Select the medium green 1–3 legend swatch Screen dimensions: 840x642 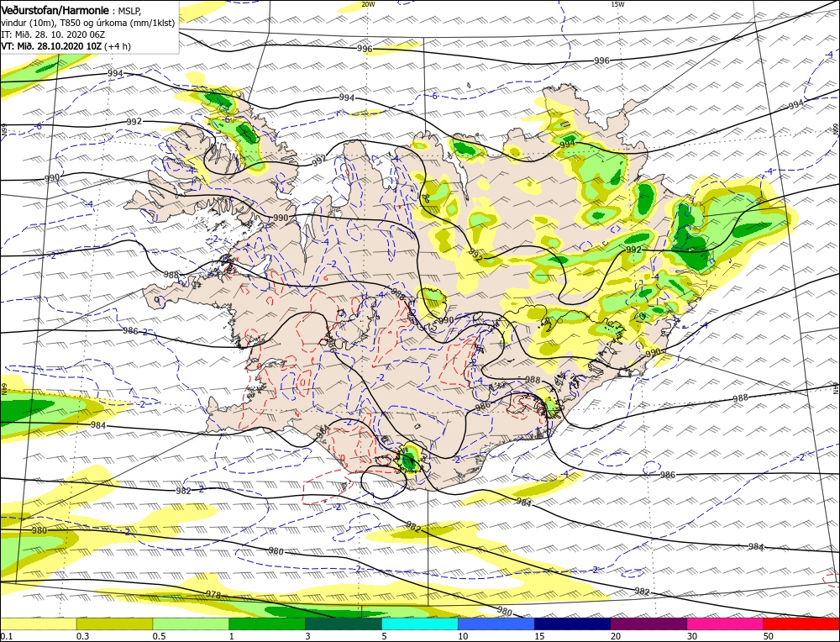(267, 624)
